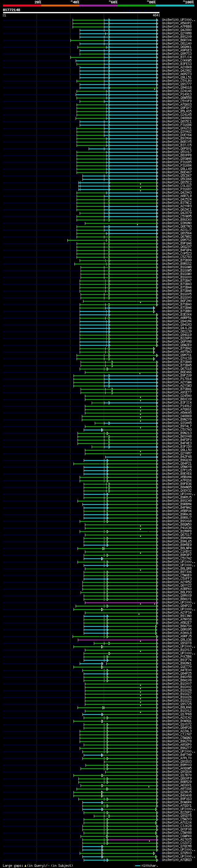Select hit label UniRef100_A6MZT3

coord(177,74)
